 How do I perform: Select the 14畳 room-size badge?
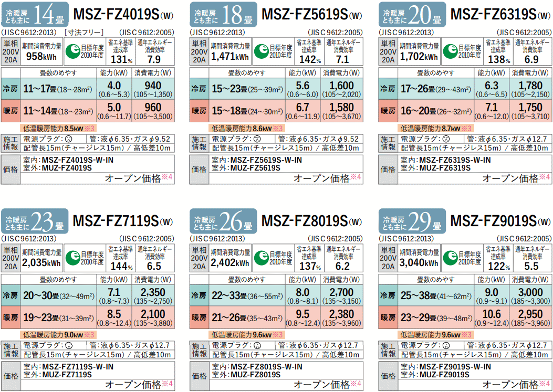pos(35,15)
